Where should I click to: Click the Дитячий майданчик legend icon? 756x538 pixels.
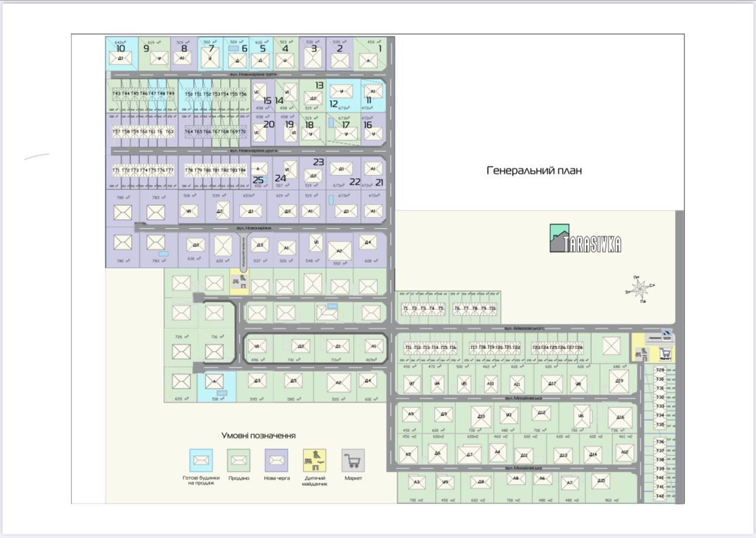(x=315, y=461)
